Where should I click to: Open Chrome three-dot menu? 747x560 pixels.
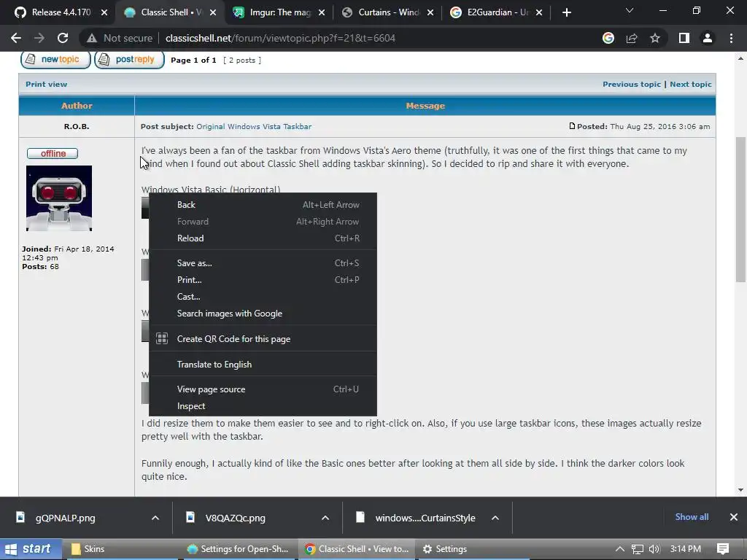click(x=731, y=38)
